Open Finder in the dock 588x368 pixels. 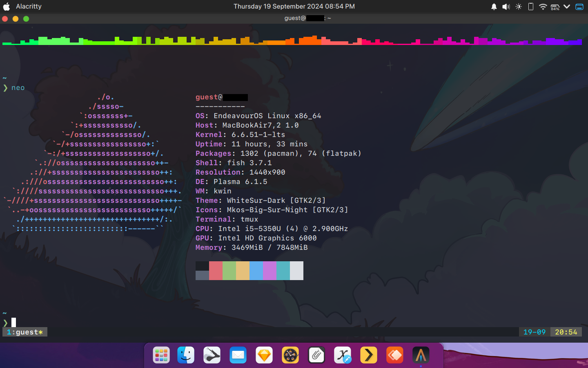pos(186,355)
